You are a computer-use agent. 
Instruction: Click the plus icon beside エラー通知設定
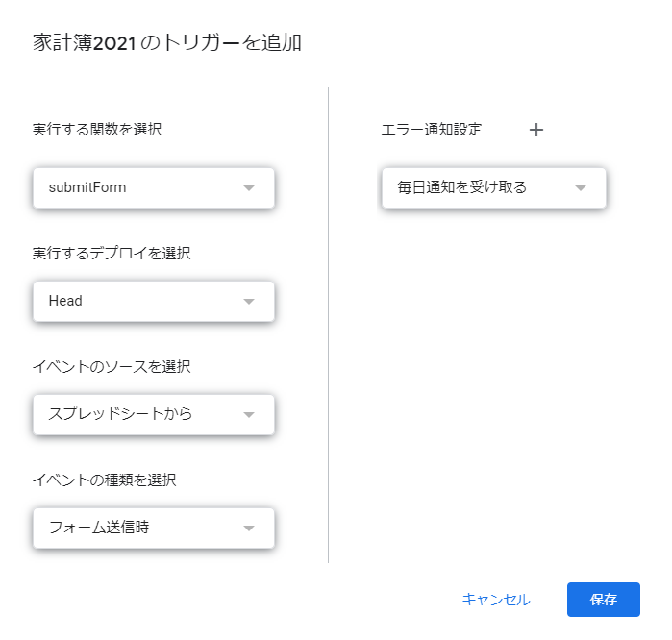click(536, 130)
